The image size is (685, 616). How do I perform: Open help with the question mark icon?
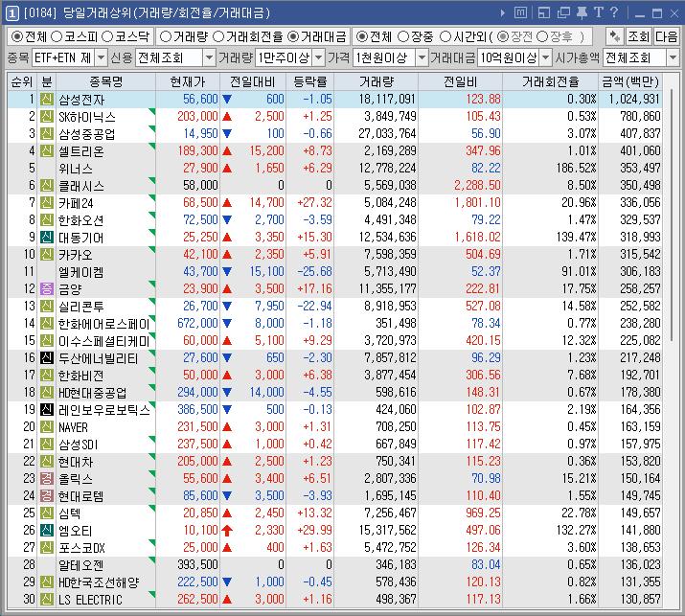click(614, 12)
